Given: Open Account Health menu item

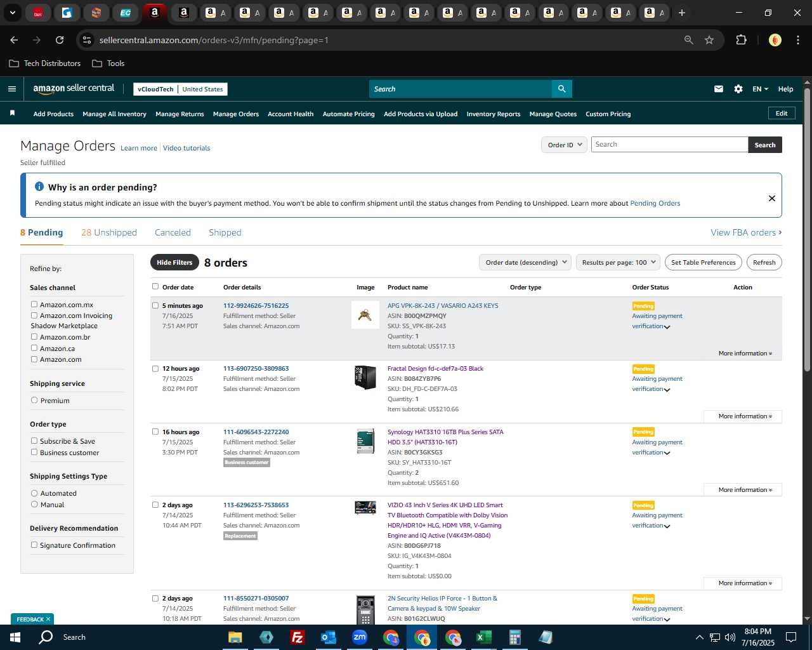Looking at the screenshot, I should click(291, 114).
